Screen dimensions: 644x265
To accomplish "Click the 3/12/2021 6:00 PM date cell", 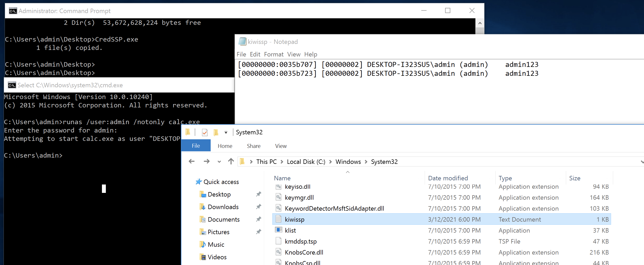I will click(454, 220).
